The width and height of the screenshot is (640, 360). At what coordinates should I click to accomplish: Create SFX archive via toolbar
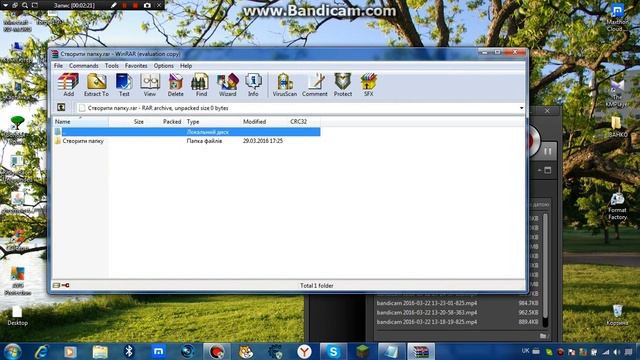click(369, 85)
